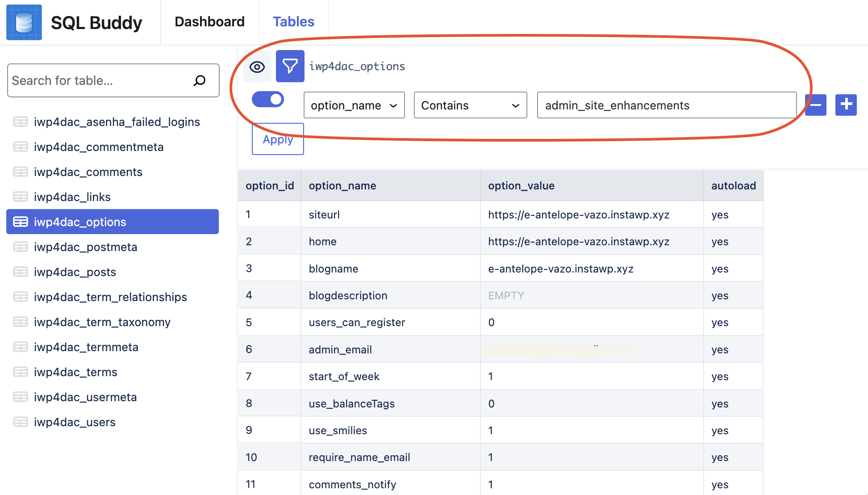Viewport: 868px width, 495px height.
Task: Select the iwp4dac_options table entry
Action: coord(113,222)
